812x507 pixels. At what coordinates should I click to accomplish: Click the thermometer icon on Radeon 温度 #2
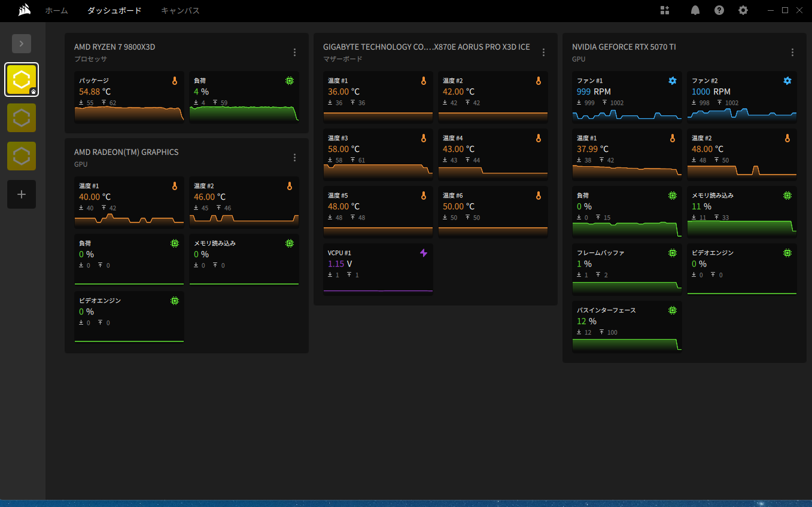(x=290, y=186)
